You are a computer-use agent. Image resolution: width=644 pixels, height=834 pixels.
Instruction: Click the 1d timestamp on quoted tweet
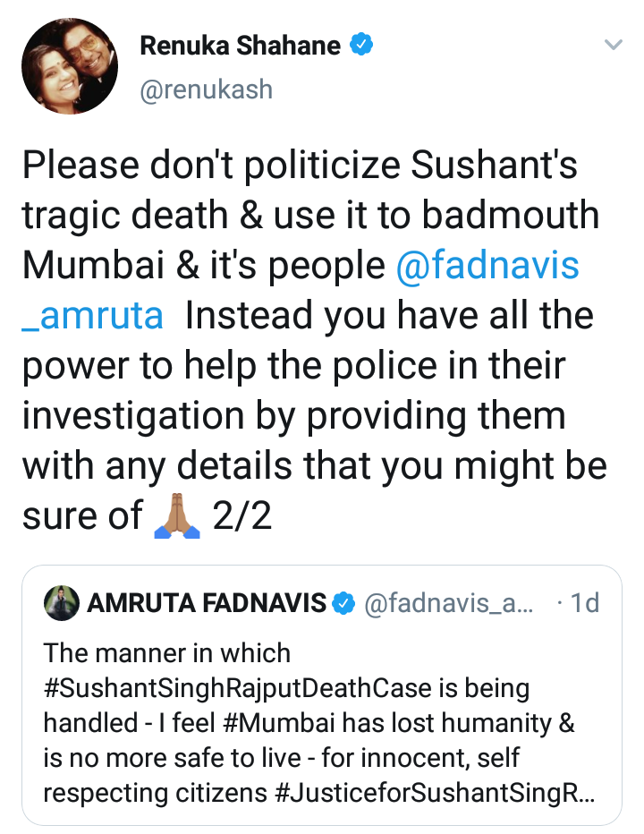coord(584,604)
